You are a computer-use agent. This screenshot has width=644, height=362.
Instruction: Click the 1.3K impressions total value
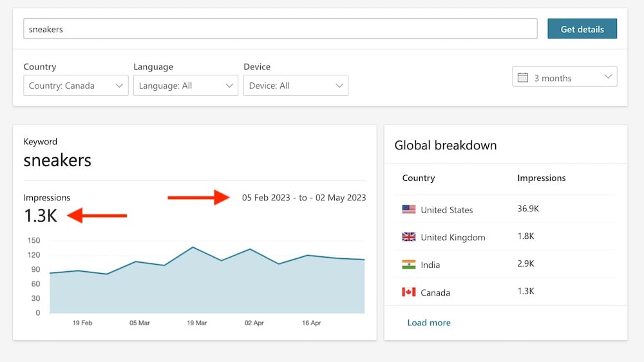coord(41,216)
